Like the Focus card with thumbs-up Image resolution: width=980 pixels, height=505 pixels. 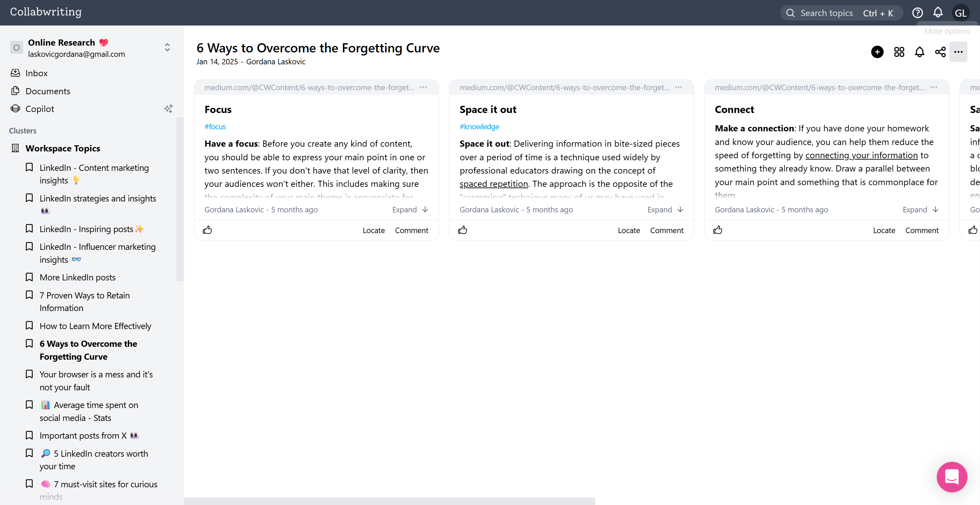point(207,230)
